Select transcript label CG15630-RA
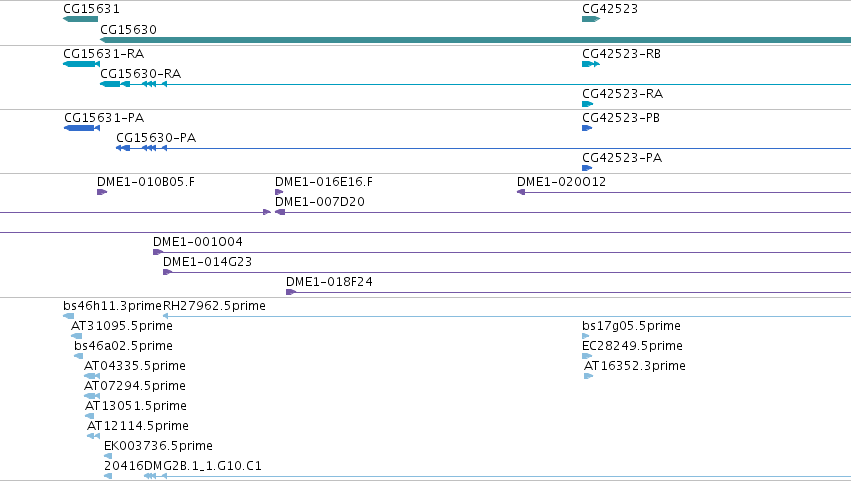Image resolution: width=851 pixels, height=481 pixels. coord(141,74)
